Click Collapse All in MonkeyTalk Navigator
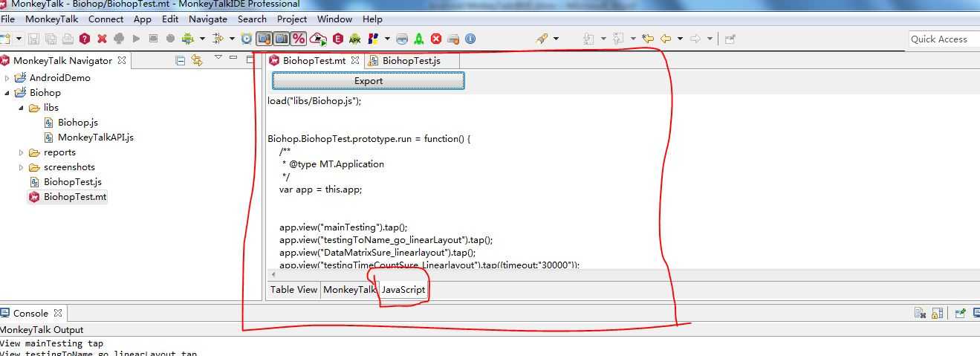Screen dimensions: 980x356 tap(180, 60)
